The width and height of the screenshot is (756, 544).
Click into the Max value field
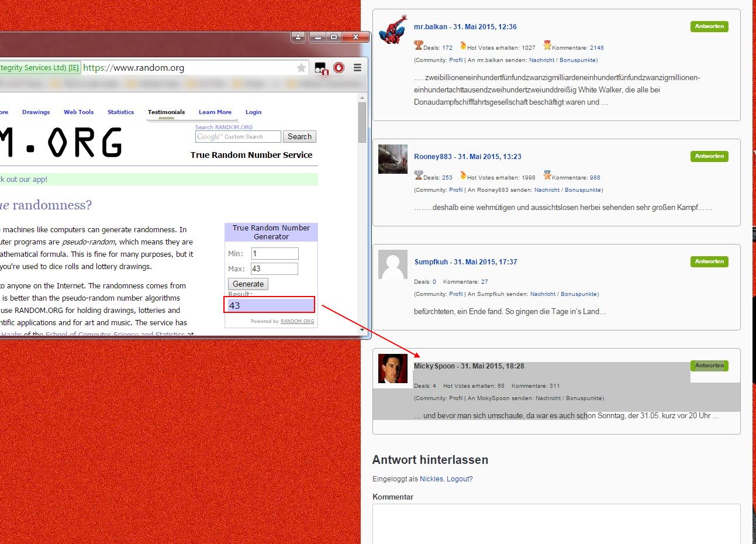tap(274, 269)
